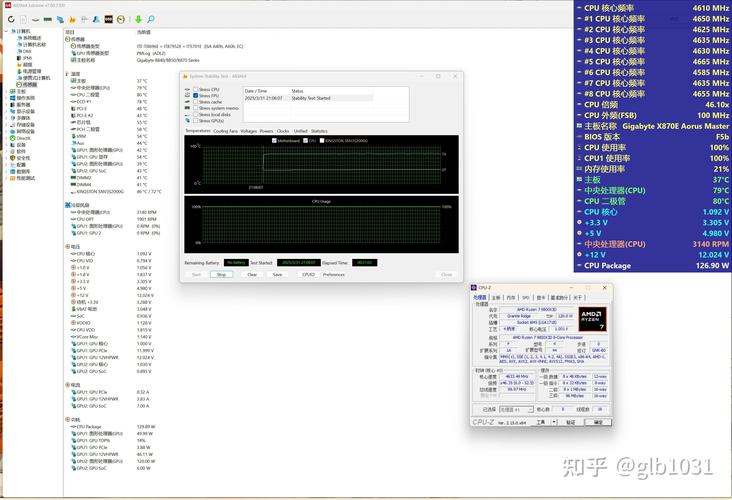This screenshot has height=500, width=732.
Task: Click the 主板 motherboard icon in tree
Action: pos(13,92)
